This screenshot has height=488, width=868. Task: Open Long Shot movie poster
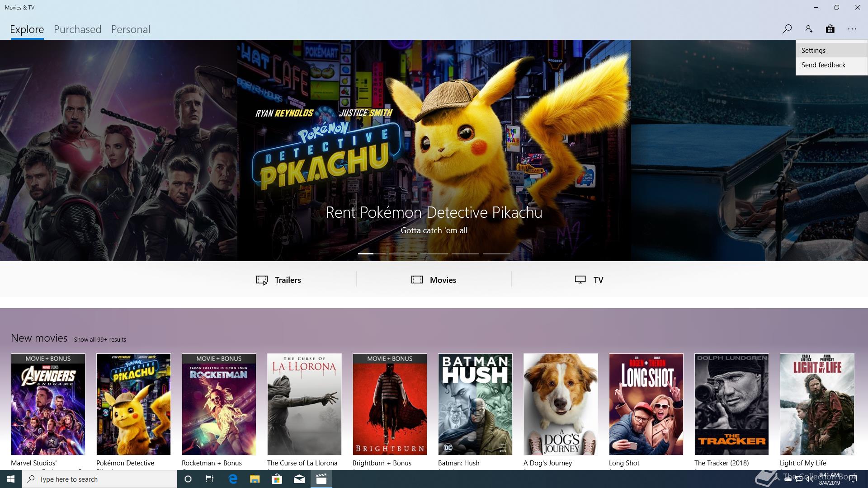click(x=646, y=404)
